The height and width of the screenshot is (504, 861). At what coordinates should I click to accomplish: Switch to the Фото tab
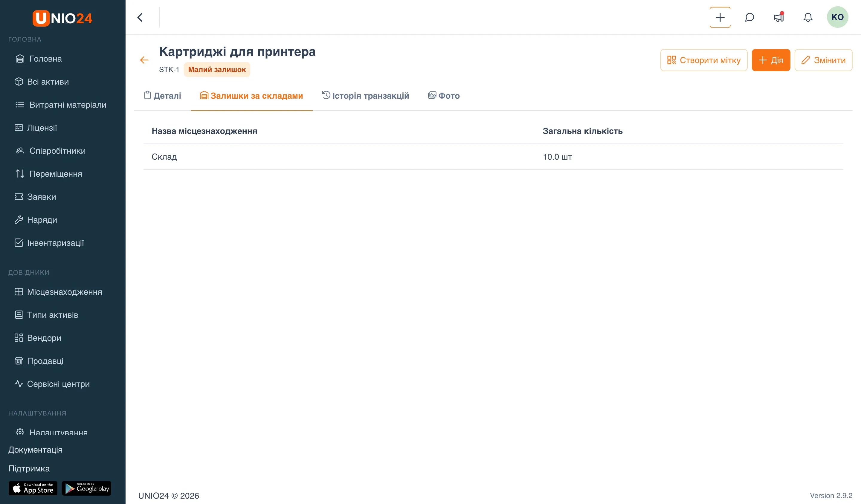tap(443, 96)
